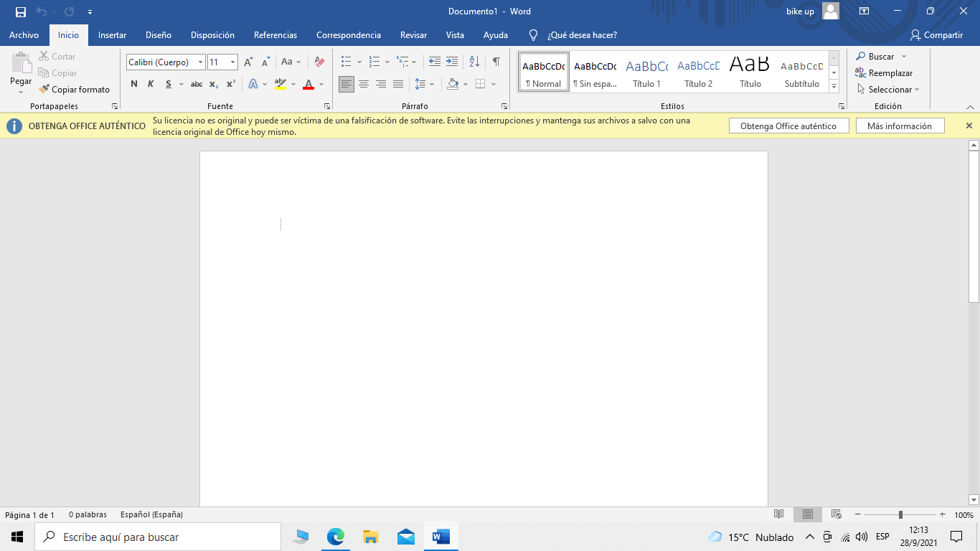Click the shading paint bucket icon
The width and height of the screenshot is (980, 551).
click(453, 84)
